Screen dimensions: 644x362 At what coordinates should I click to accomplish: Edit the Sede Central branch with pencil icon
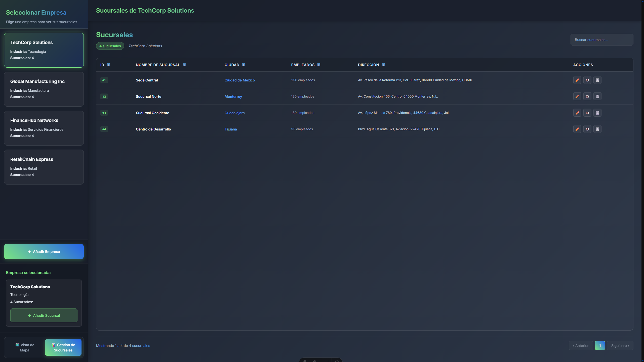[x=577, y=80]
